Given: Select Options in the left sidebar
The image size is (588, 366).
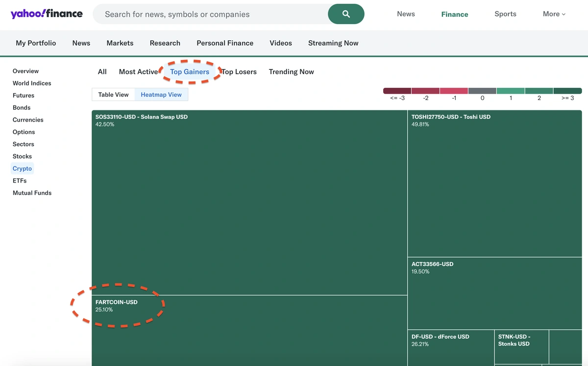Looking at the screenshot, I should pyautogui.click(x=24, y=132).
